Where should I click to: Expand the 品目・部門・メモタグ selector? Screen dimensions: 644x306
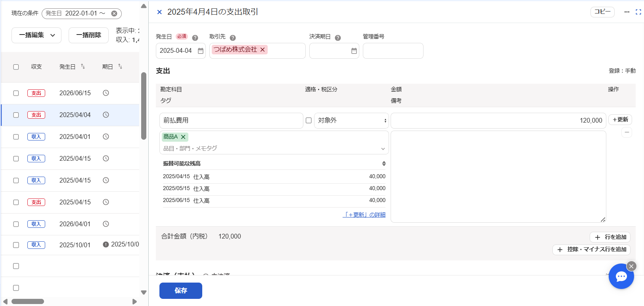383,149
